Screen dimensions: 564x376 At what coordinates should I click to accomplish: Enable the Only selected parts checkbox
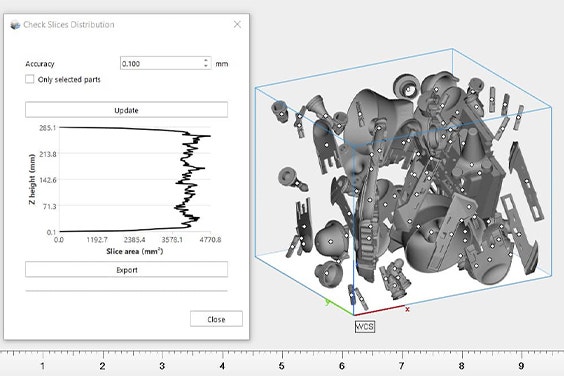click(x=29, y=79)
